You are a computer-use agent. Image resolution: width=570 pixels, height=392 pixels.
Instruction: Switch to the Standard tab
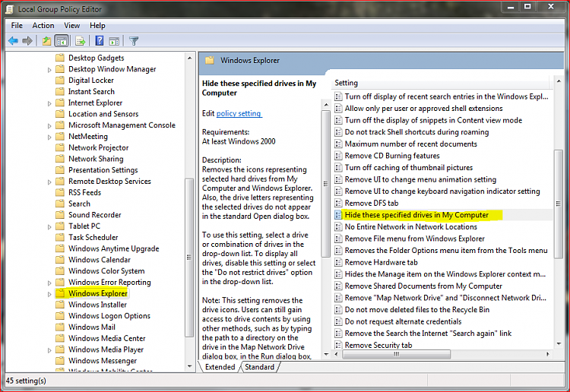[260, 367]
